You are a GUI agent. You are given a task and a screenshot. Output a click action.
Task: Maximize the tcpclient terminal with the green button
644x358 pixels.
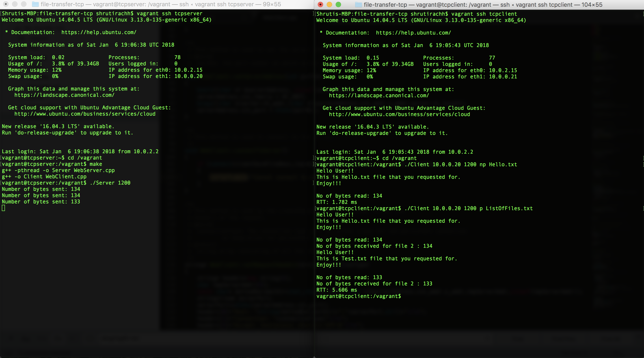click(x=338, y=4)
